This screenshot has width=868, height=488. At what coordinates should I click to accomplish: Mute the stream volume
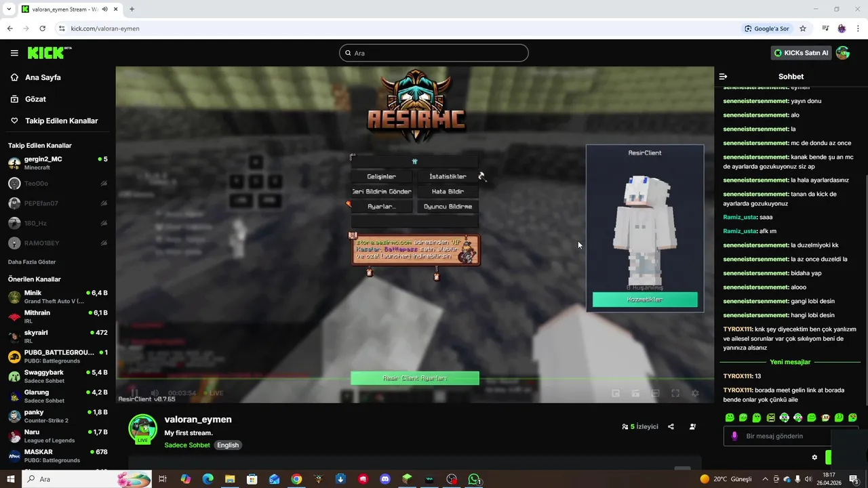click(x=155, y=393)
